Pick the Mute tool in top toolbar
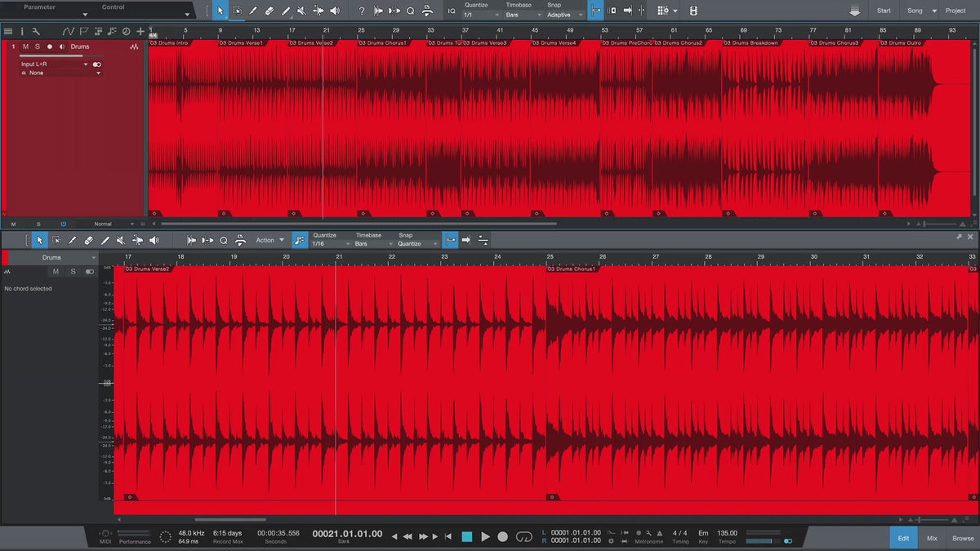The image size is (980, 551). pyautogui.click(x=301, y=11)
